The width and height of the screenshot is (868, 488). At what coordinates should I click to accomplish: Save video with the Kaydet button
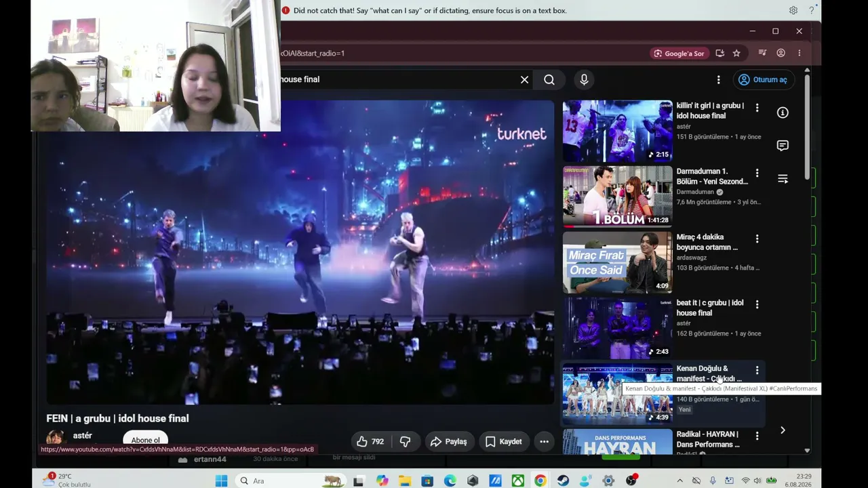[503, 442]
